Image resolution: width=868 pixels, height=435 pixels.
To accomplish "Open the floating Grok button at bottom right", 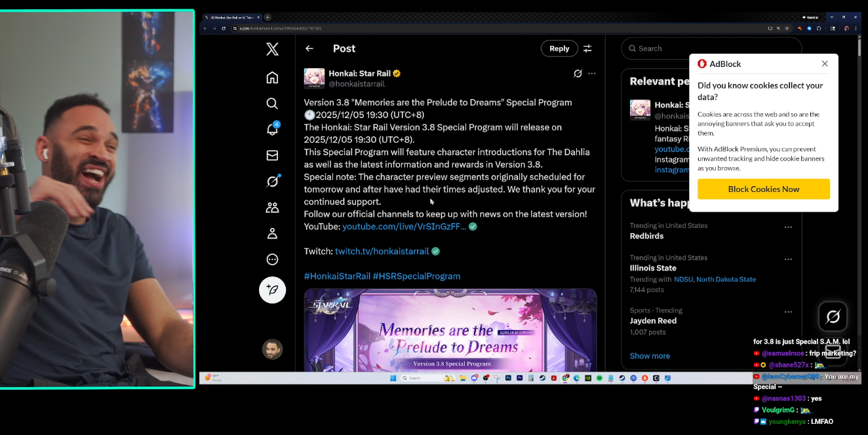I will tap(833, 317).
